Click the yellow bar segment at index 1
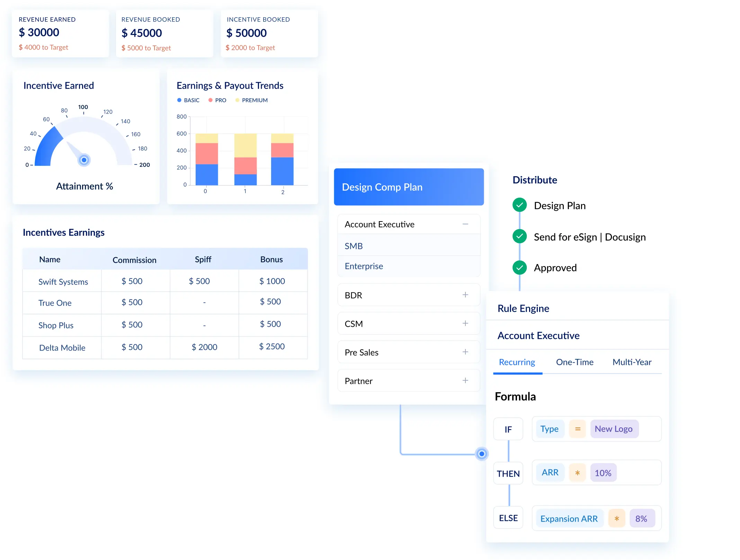This screenshot has width=740, height=560. pyautogui.click(x=246, y=145)
